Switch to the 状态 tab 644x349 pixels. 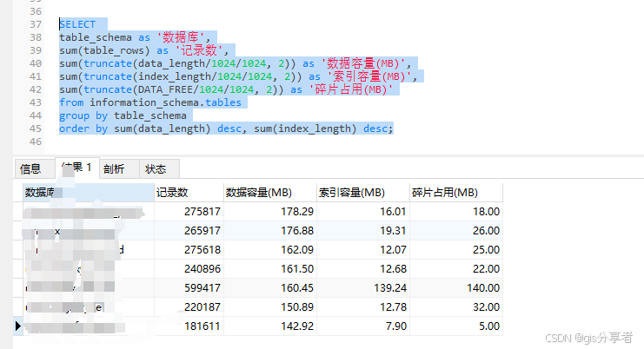[x=159, y=169]
